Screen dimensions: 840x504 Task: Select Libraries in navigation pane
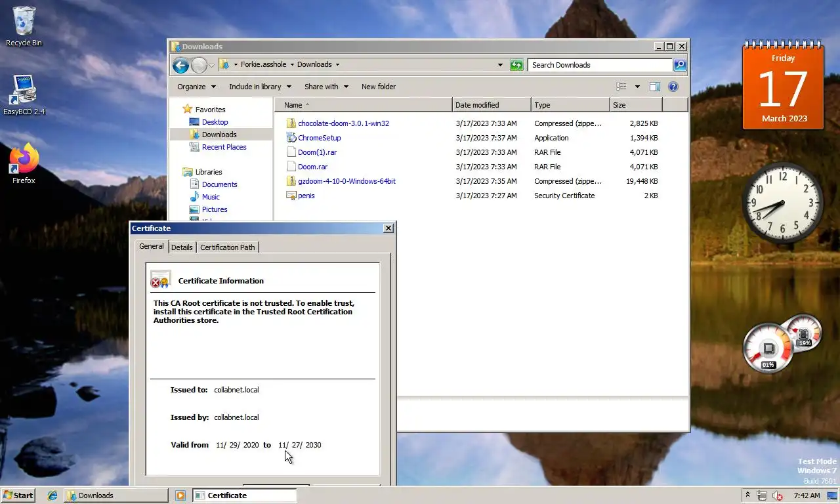pos(209,172)
